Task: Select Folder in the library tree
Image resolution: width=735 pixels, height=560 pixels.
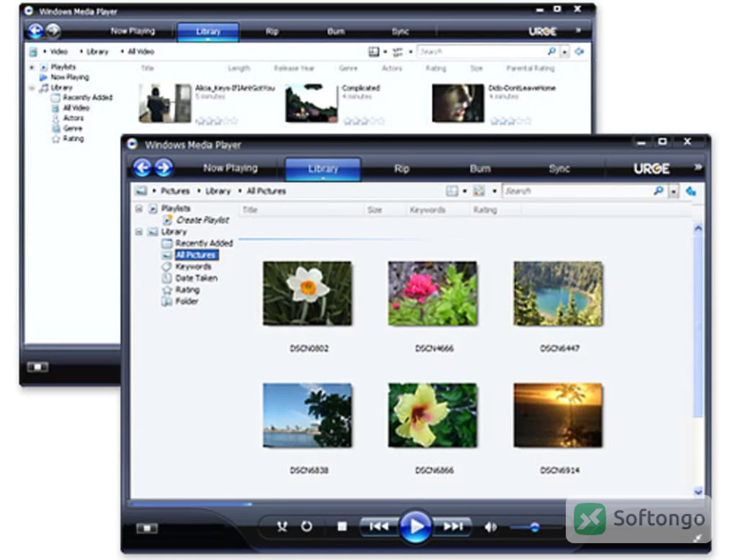Action: click(x=187, y=301)
